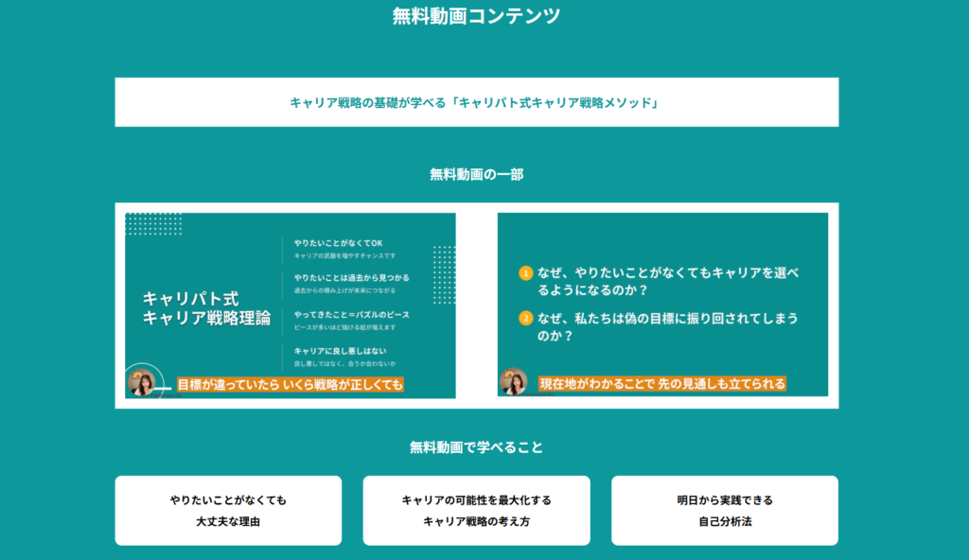Click the 無料動画で学べること section heading

coord(476,447)
